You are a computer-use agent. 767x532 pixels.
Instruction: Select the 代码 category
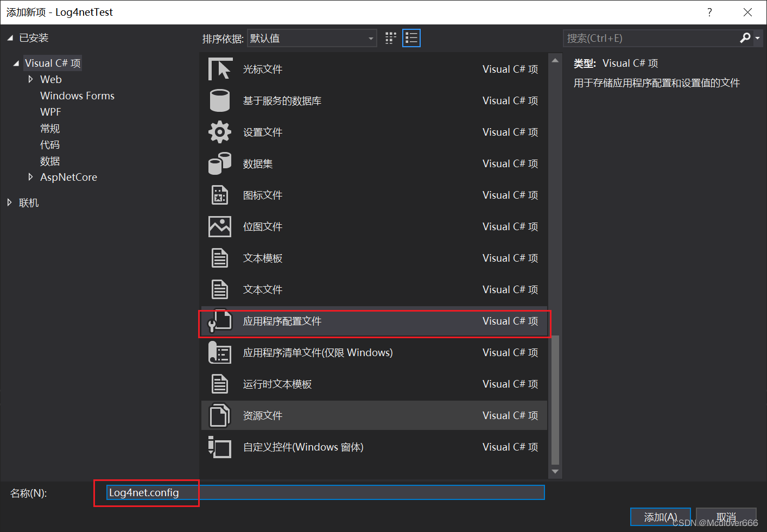click(x=50, y=145)
